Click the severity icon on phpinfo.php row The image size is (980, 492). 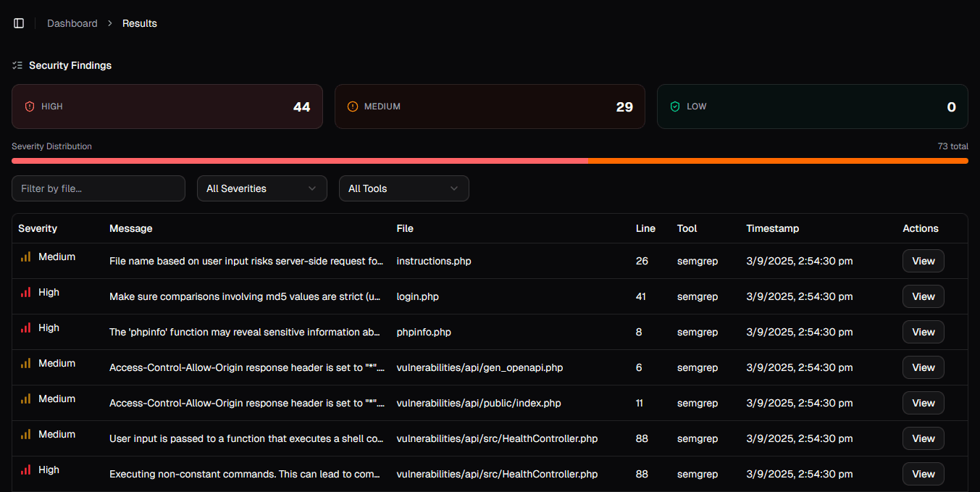pos(24,327)
